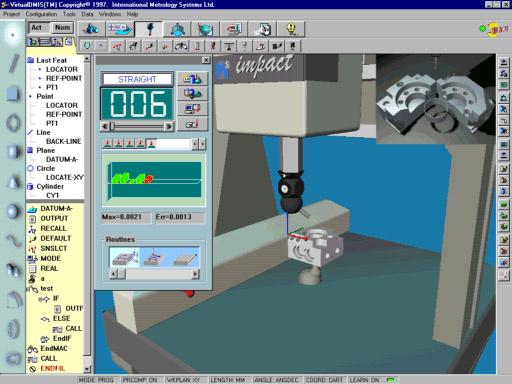Click the binoculars icon in second toolbar row

click(x=181, y=46)
